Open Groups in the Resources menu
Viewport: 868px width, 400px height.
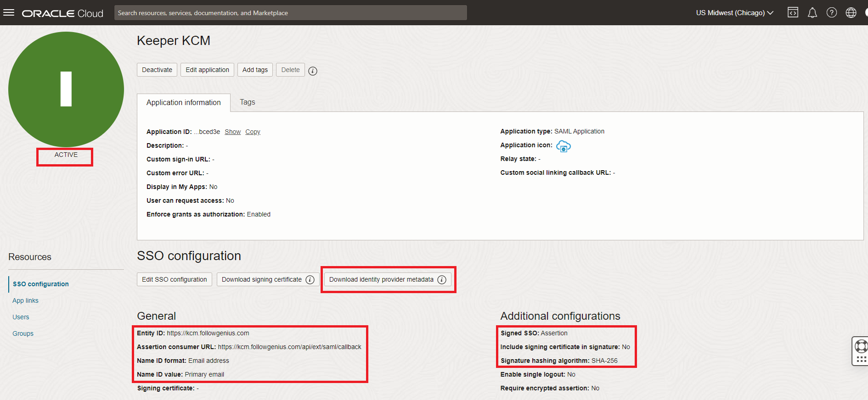(23, 333)
